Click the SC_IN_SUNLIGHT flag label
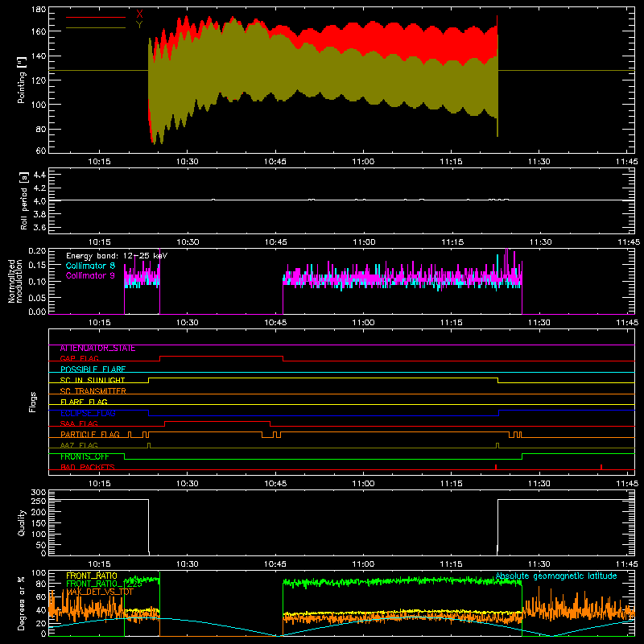 (93, 380)
